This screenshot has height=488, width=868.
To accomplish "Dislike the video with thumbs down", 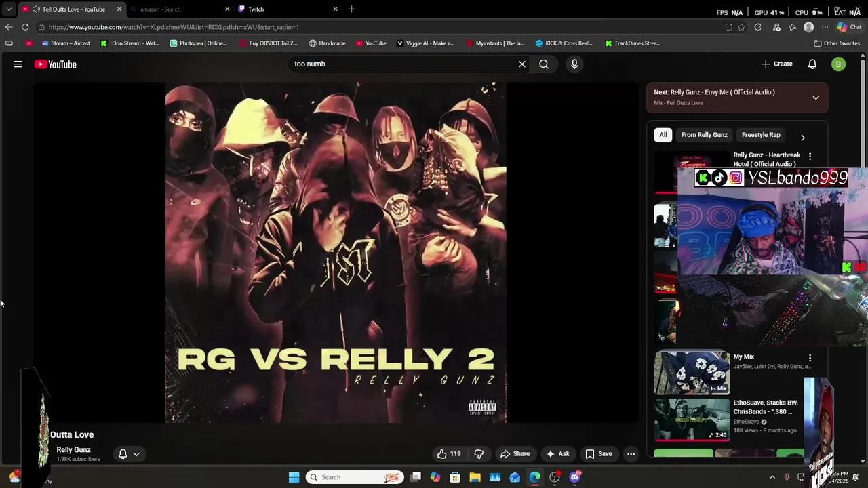I will [479, 454].
